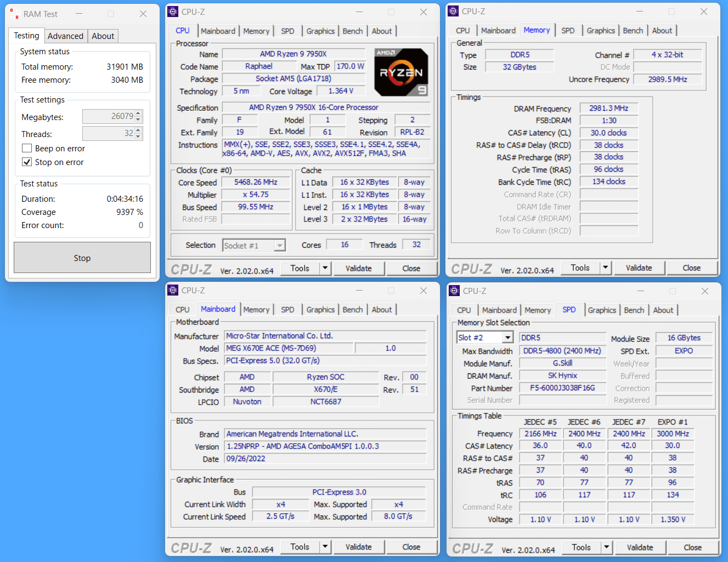Uncheck the Stop on error checkbox
The image size is (728, 562).
pyautogui.click(x=27, y=162)
